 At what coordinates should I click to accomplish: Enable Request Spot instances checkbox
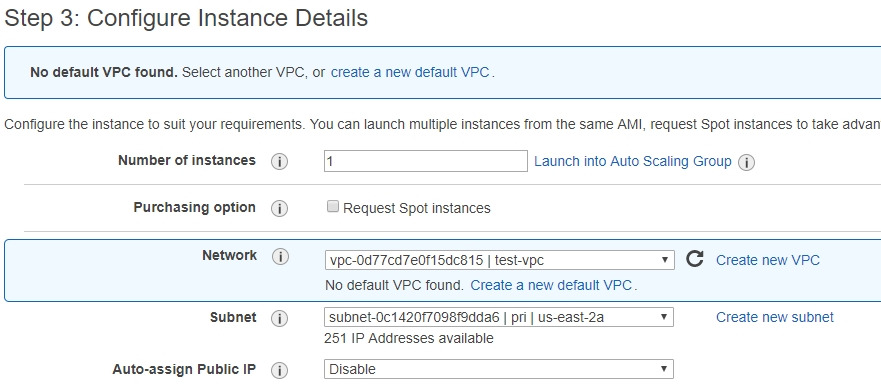point(333,207)
